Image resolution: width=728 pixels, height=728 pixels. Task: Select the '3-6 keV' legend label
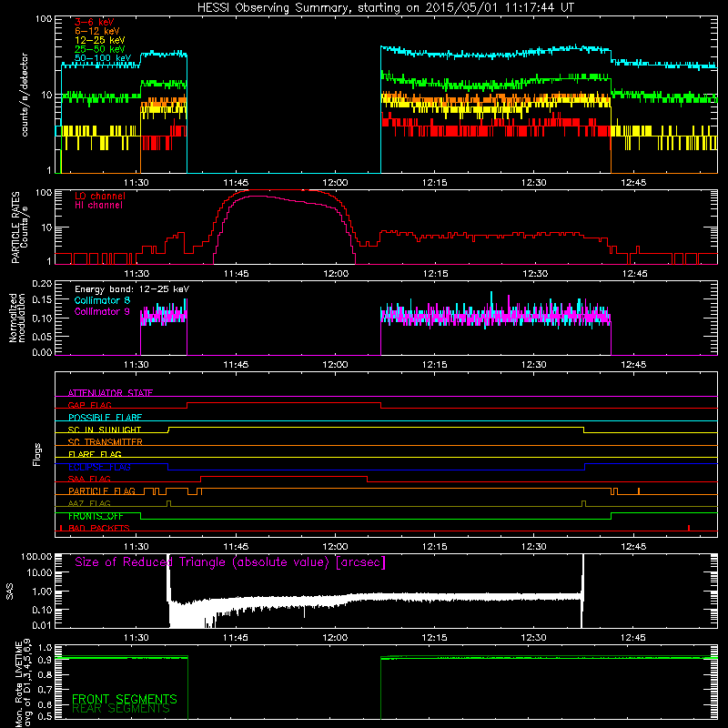pyautogui.click(x=95, y=22)
